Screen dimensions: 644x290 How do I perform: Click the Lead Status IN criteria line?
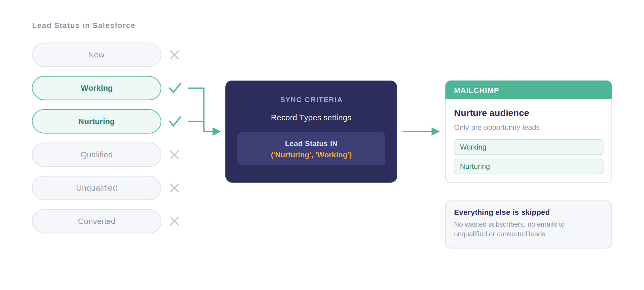[x=311, y=144]
